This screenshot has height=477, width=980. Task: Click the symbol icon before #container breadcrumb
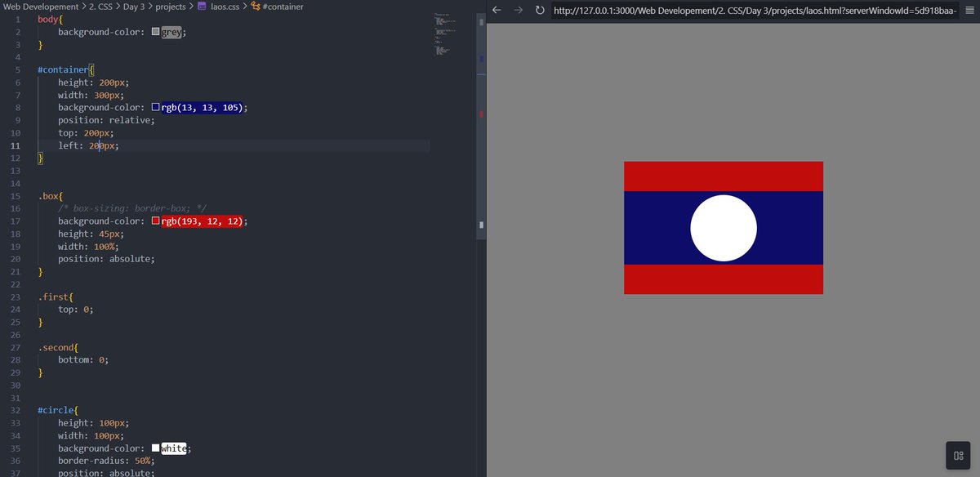pyautogui.click(x=256, y=6)
